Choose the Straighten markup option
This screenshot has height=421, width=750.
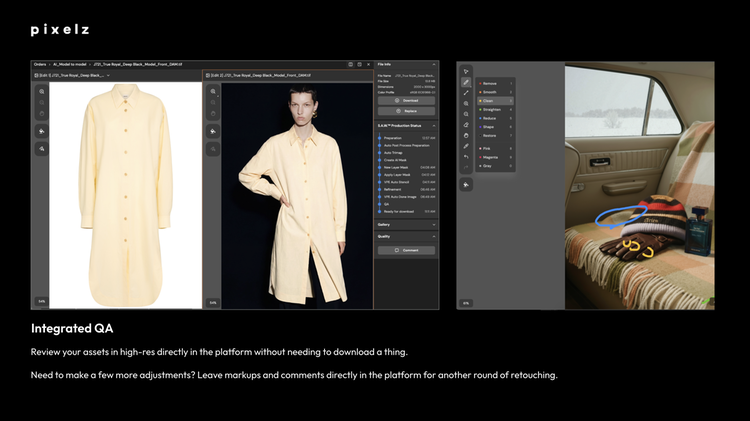[x=493, y=110]
